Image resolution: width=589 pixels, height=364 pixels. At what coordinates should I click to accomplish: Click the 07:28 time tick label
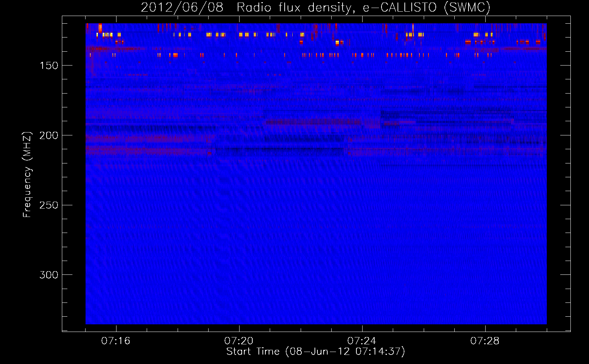485,341
